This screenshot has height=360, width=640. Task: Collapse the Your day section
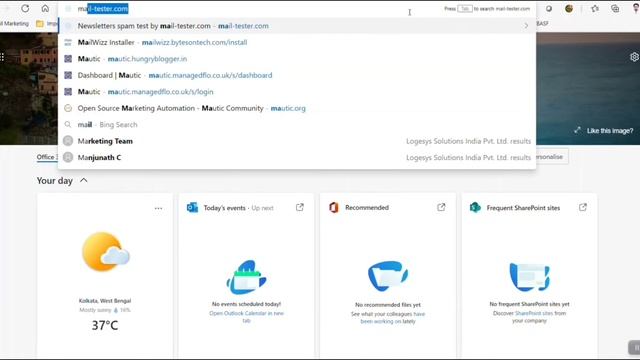(x=84, y=180)
